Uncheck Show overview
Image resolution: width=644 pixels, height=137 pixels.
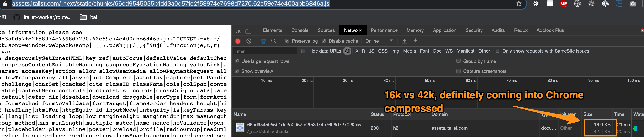click(x=237, y=71)
